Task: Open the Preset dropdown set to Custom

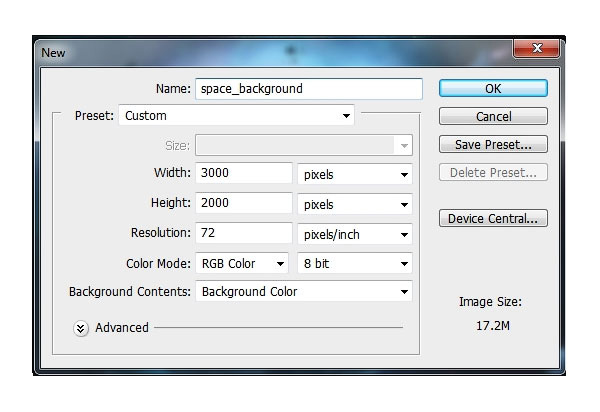Action: coord(237,116)
